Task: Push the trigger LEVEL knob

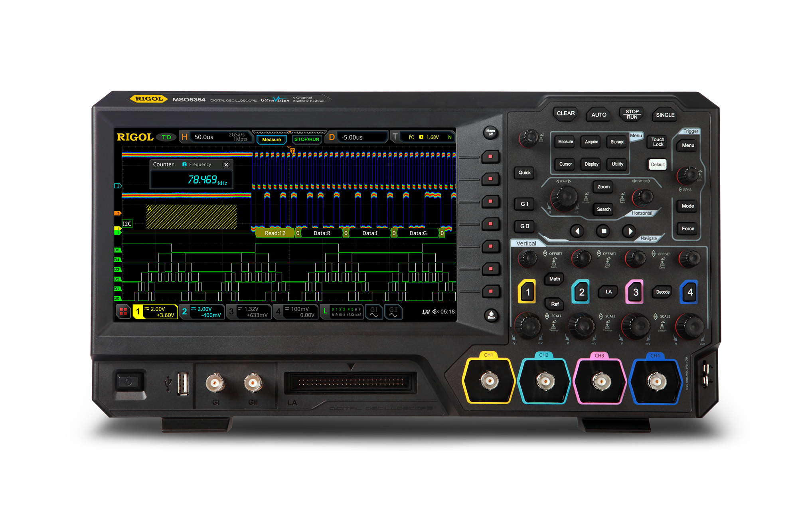Action: point(688,174)
